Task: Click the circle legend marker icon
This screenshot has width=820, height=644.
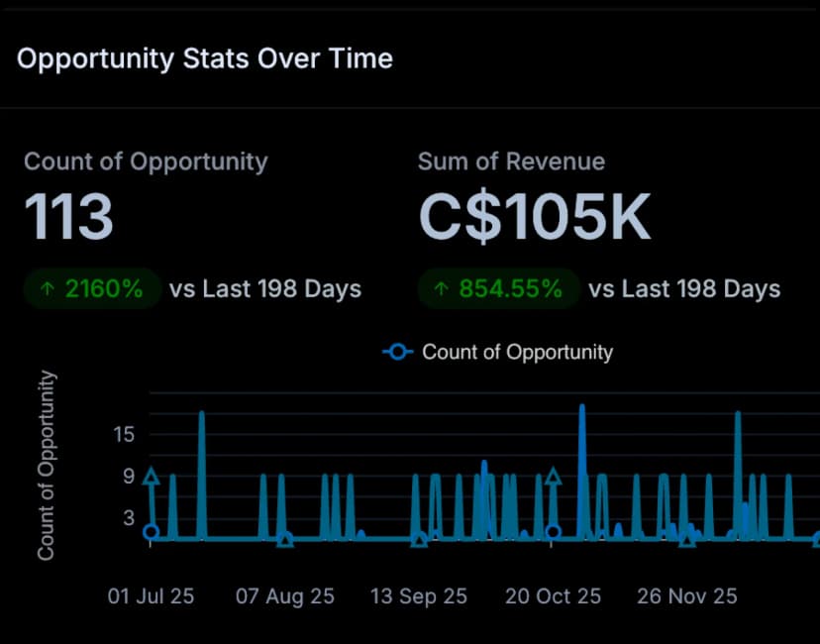Action: click(x=398, y=352)
